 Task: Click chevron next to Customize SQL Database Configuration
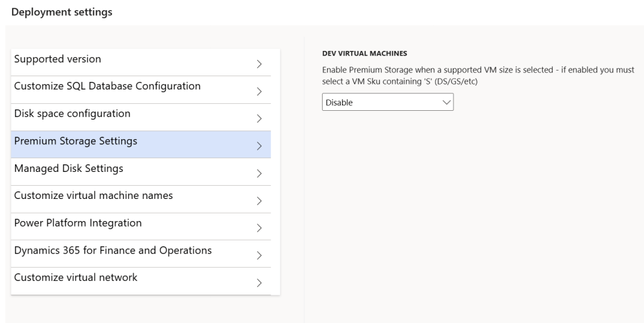pyautogui.click(x=259, y=91)
